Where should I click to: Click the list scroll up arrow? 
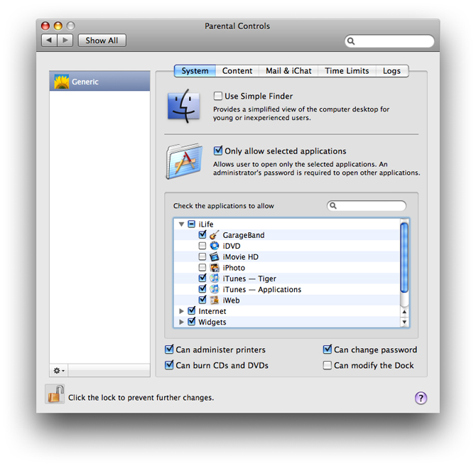(404, 312)
